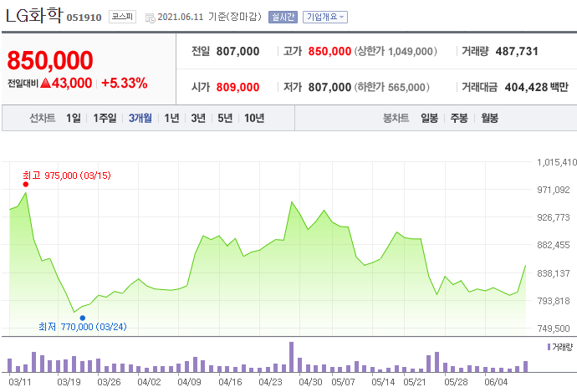Image resolution: width=577 pixels, height=392 pixels.
Task: Click the 882,455 price axis label
Action: click(x=554, y=245)
